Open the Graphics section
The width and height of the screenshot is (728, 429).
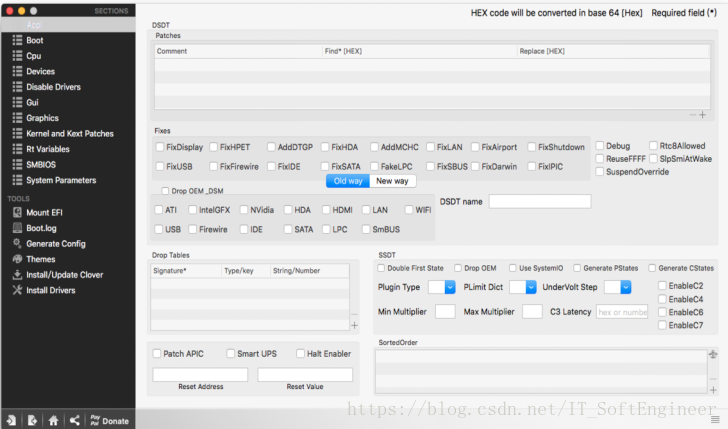click(x=42, y=118)
